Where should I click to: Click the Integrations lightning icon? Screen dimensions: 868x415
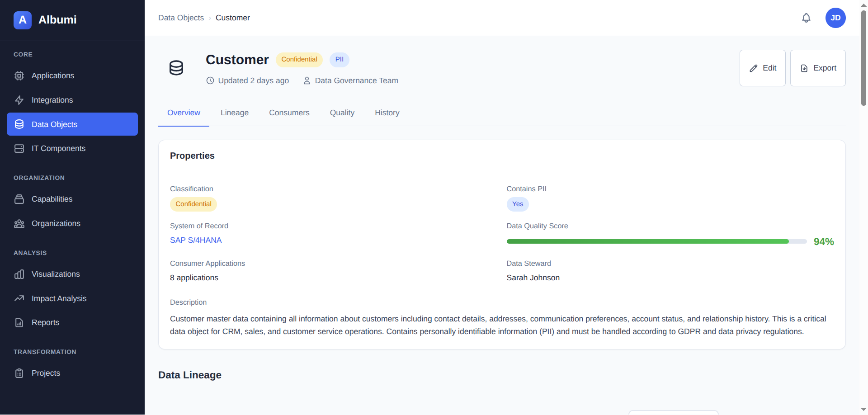pos(19,100)
